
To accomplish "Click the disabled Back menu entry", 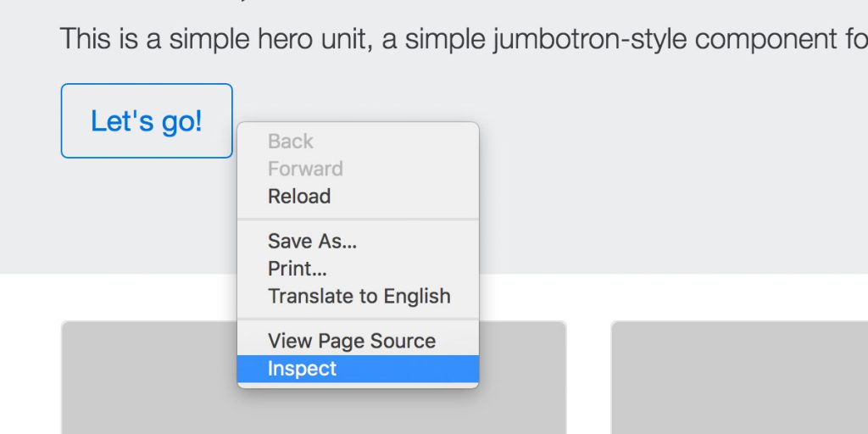I will (x=359, y=142).
